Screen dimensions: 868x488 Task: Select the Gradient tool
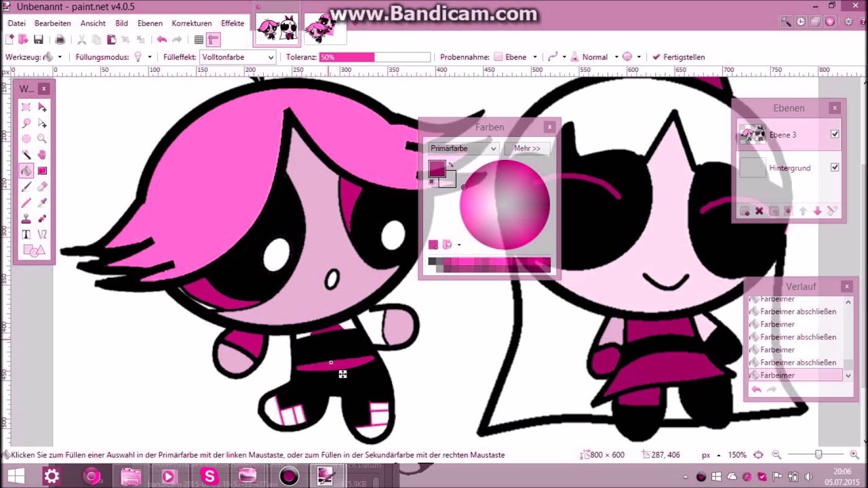42,171
